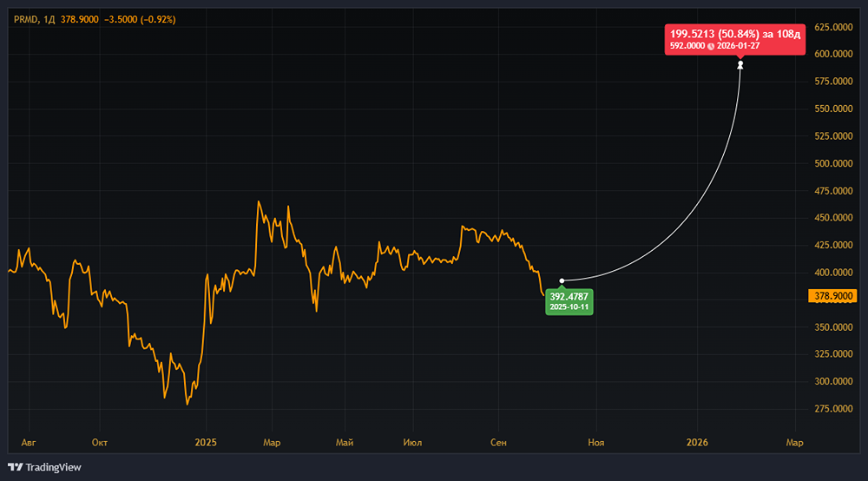Click the 500.0000 price scale label
This screenshot has height=481, width=868.
point(833,163)
